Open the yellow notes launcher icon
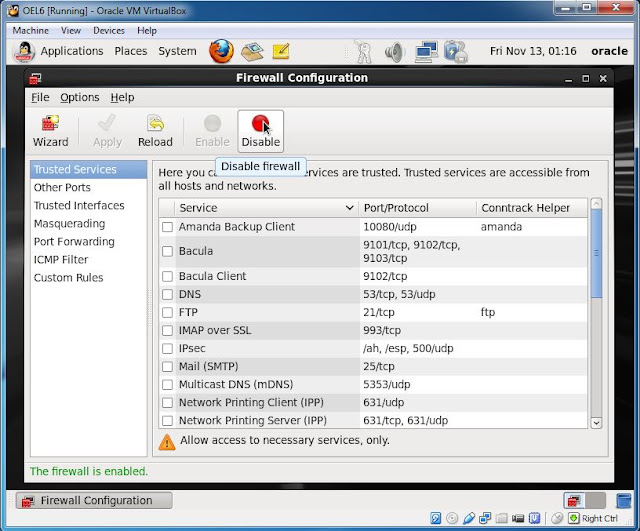640x531 pixels. coord(281,51)
